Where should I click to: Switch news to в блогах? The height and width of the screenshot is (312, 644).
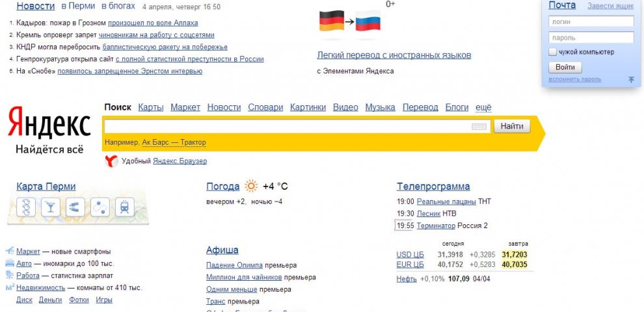pos(118,6)
